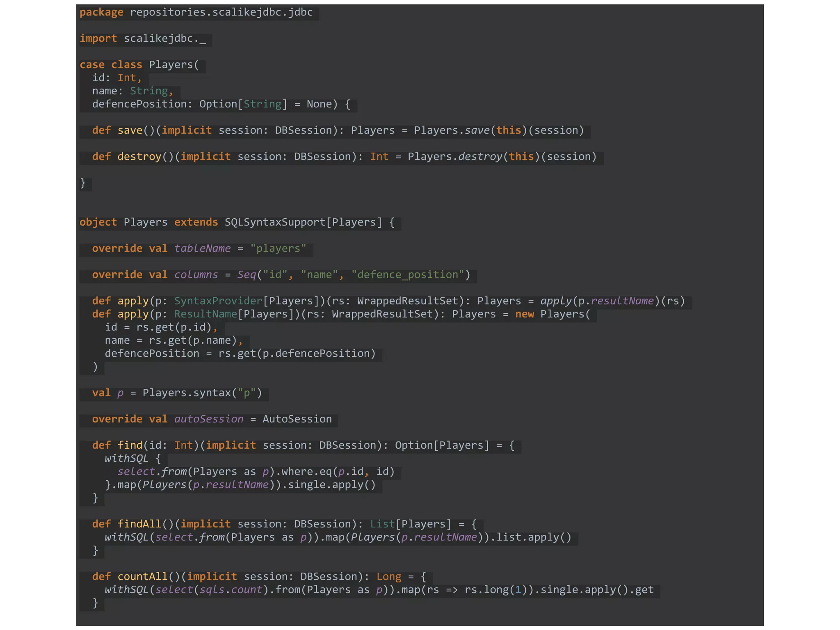840x630 pixels.
Task: Click 'AutoSession' value
Action: 297,419
